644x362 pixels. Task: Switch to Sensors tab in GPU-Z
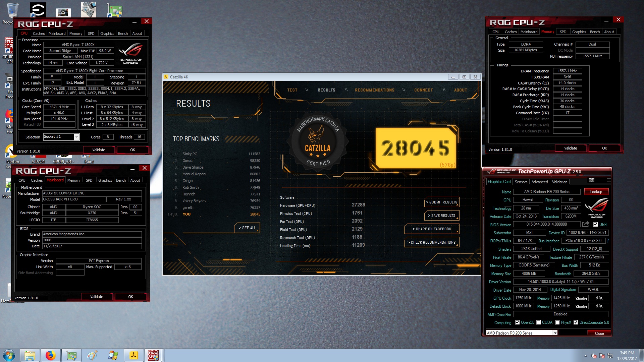521,182
